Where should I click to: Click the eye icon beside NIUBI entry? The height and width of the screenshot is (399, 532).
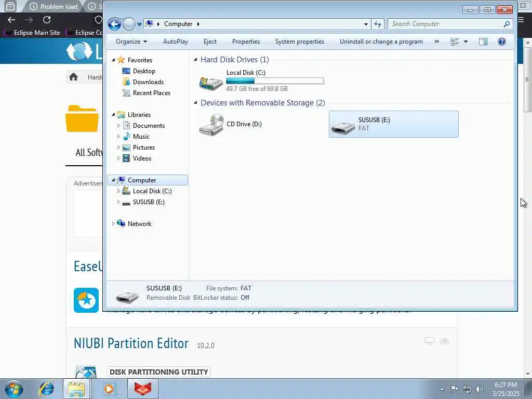(x=444, y=341)
